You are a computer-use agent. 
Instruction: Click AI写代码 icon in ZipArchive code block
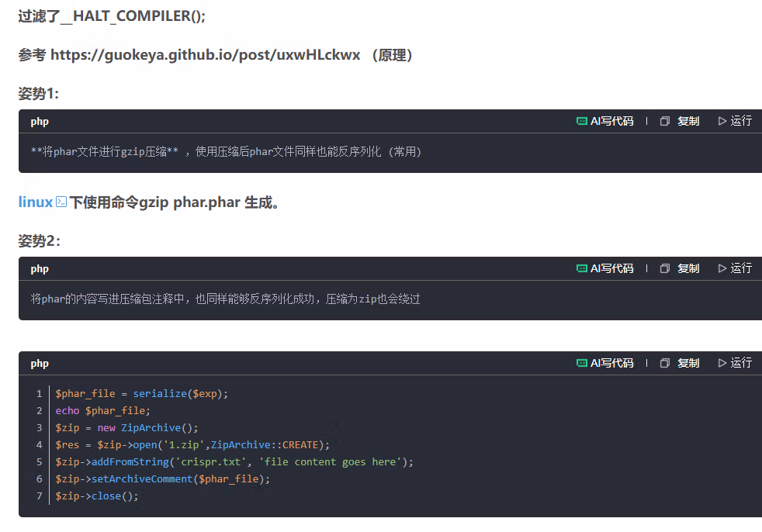pos(581,363)
